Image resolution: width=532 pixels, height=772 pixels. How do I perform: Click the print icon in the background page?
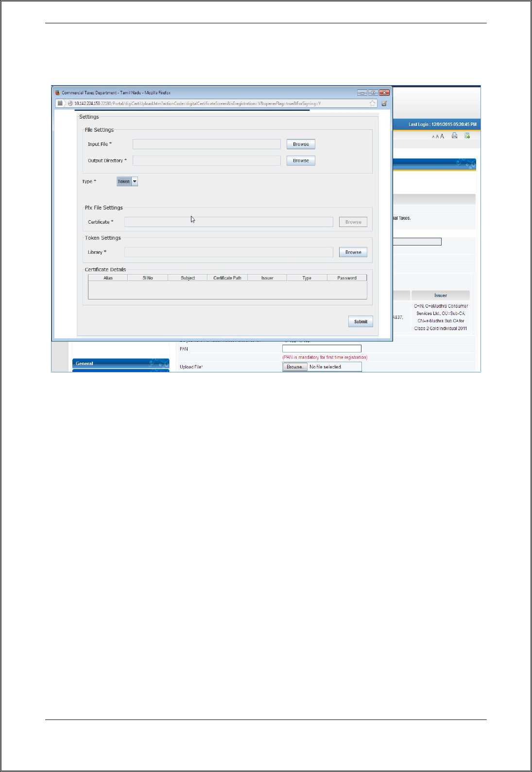[x=454, y=136]
